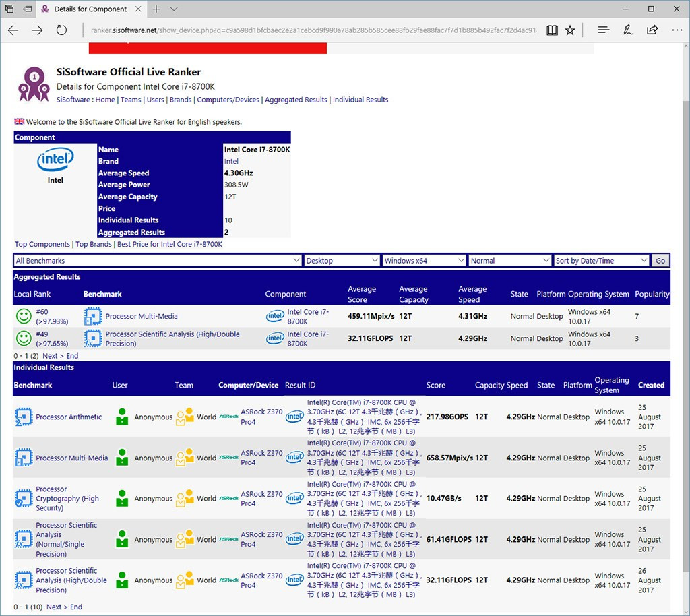Open the Hub icon in toolbar
This screenshot has width=690, height=616.
point(603,30)
